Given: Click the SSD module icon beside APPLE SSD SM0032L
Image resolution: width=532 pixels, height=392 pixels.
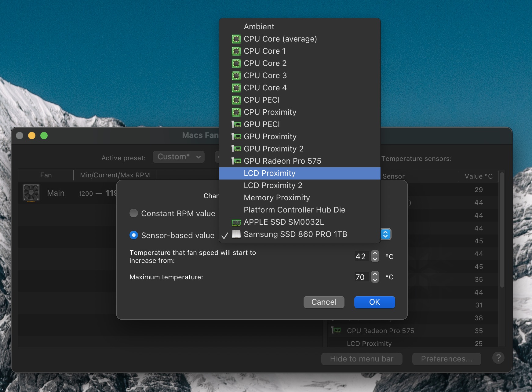Looking at the screenshot, I should click(x=236, y=222).
